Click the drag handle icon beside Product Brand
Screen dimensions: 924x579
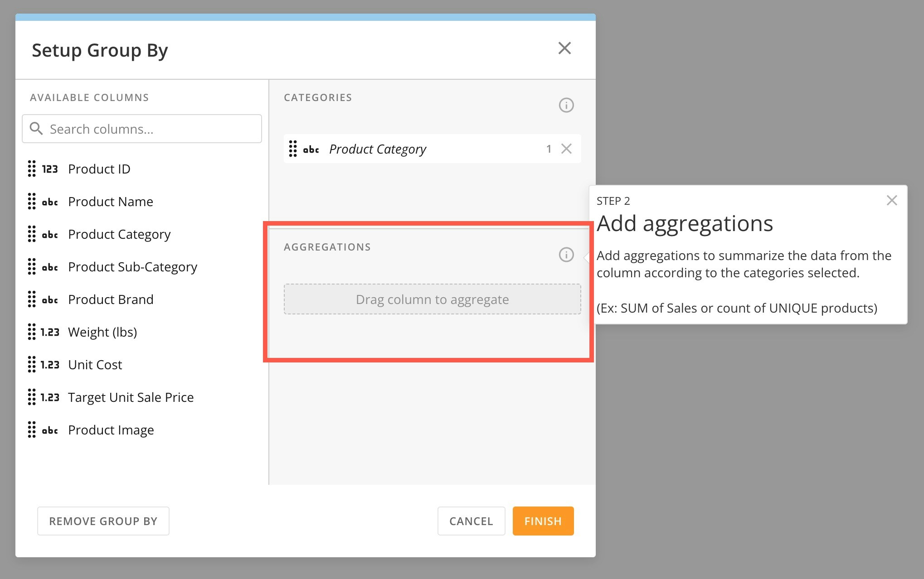click(32, 299)
